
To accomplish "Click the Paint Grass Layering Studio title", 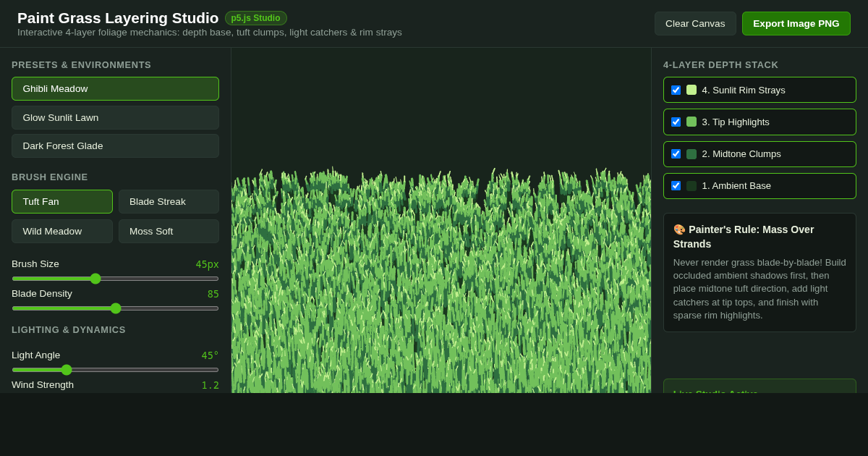I will pyautogui.click(x=118, y=18).
